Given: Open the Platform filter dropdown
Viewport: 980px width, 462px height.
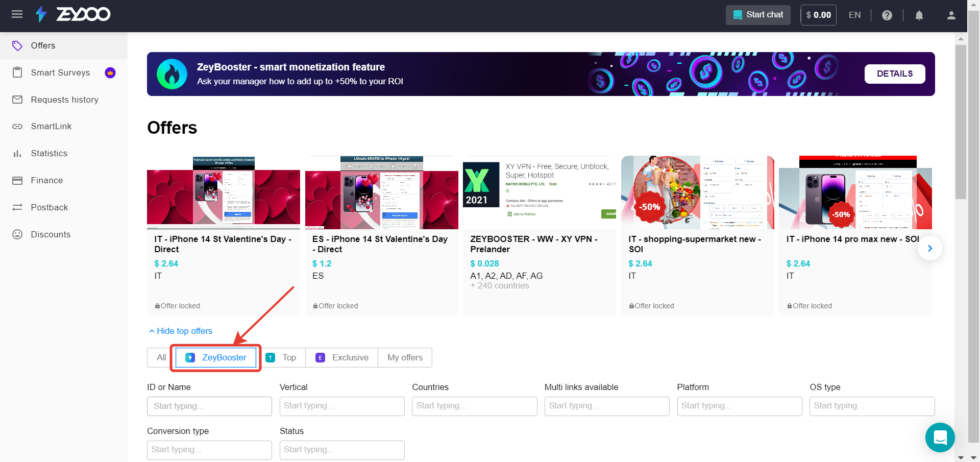Looking at the screenshot, I should [x=740, y=406].
